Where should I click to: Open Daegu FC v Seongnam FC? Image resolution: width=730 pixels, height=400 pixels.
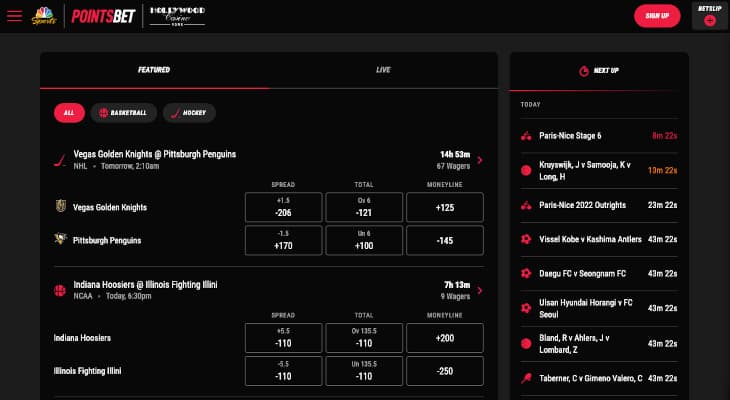pyautogui.click(x=599, y=274)
